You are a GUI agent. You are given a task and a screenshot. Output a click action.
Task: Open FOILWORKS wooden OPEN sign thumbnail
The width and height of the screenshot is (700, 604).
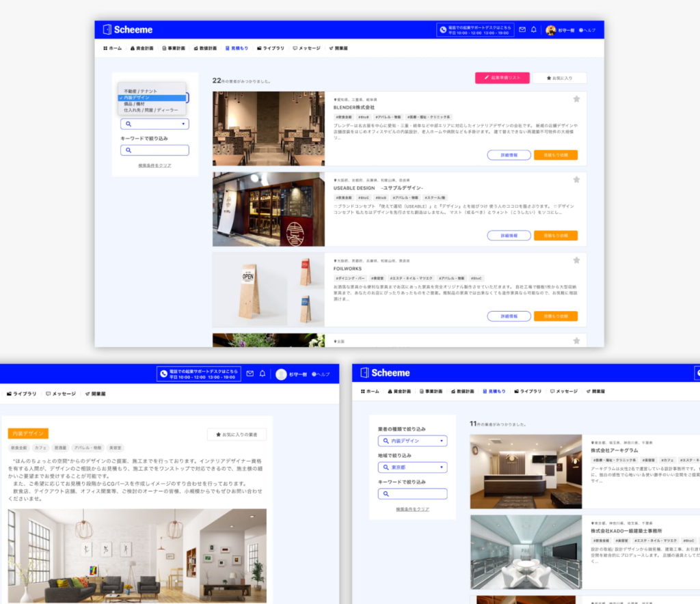tap(269, 290)
